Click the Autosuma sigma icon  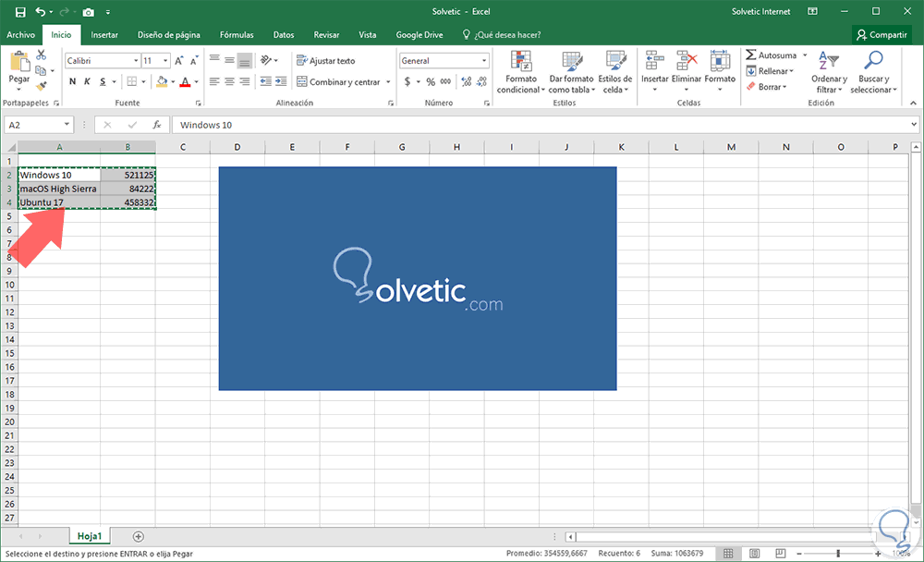(750, 55)
